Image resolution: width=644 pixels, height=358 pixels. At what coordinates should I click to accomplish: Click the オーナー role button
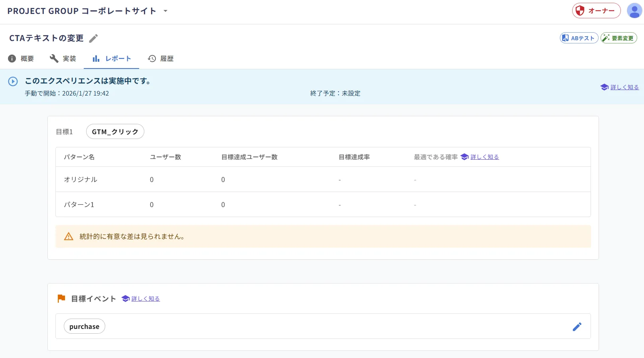coord(597,11)
